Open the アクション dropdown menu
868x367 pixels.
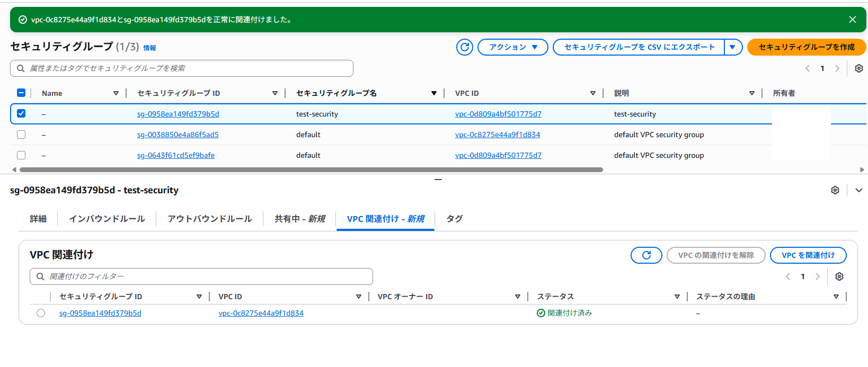(512, 47)
